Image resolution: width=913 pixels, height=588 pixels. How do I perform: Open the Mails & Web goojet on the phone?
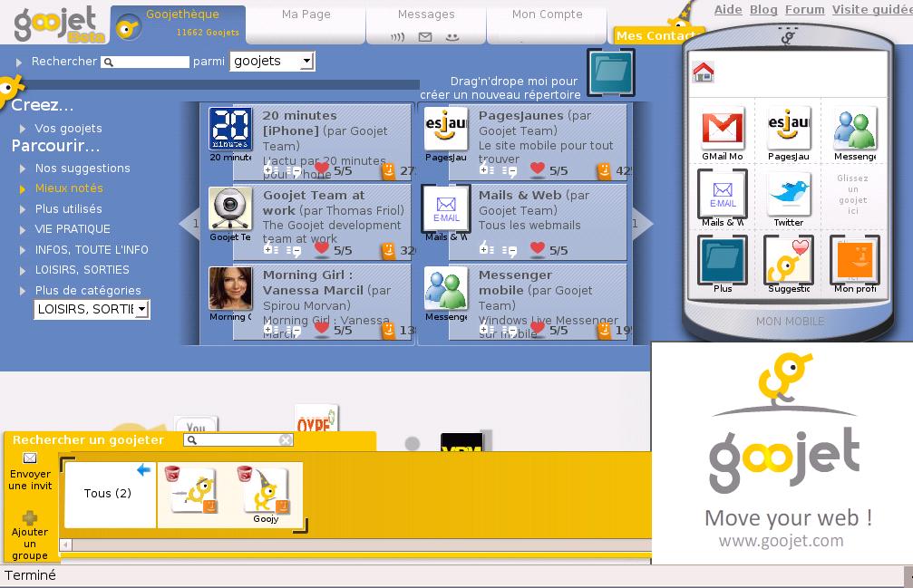point(722,194)
